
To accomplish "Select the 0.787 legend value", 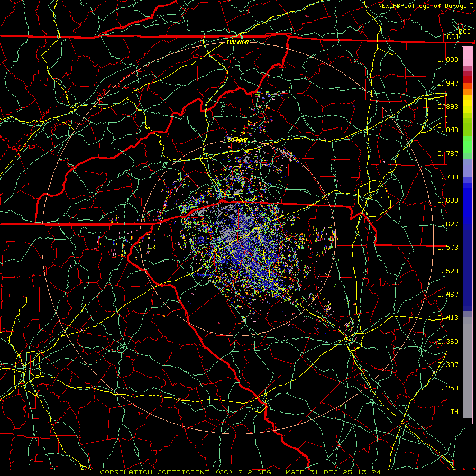I will (x=448, y=153).
